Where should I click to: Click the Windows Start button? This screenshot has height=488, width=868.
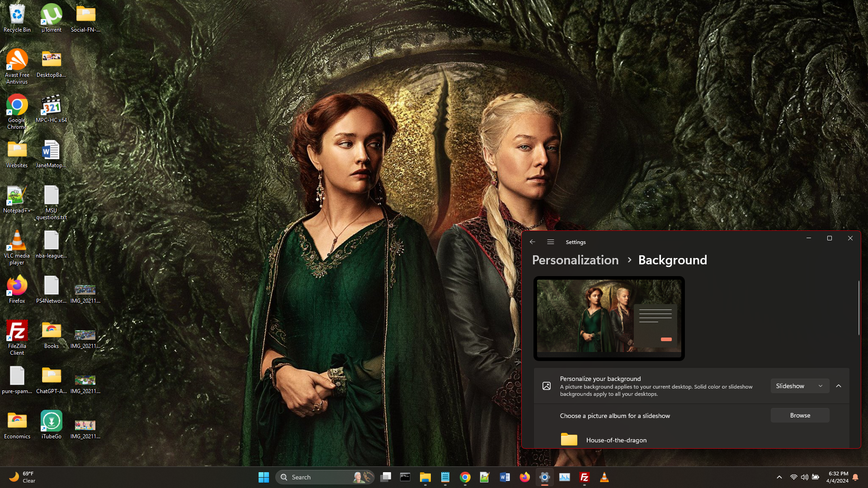pyautogui.click(x=264, y=477)
